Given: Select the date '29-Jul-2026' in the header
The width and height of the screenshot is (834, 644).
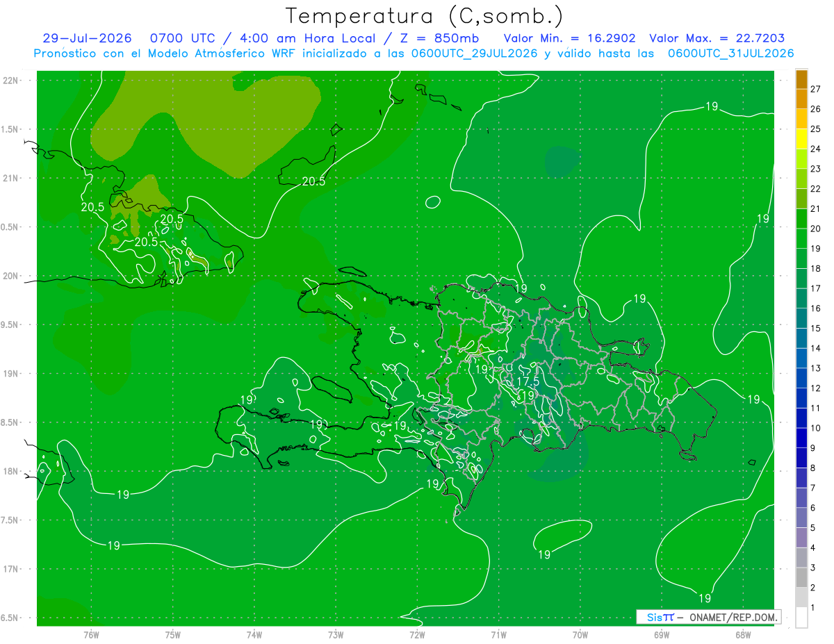Looking at the screenshot, I should [x=88, y=39].
